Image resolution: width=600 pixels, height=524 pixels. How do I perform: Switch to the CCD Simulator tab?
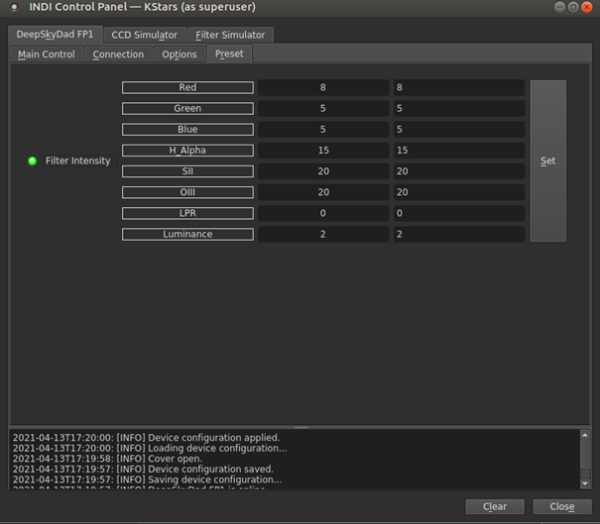(144, 35)
